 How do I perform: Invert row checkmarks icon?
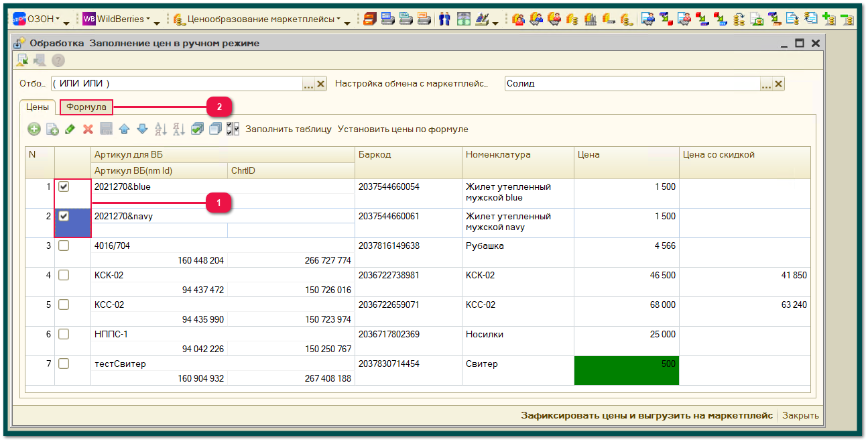pyautogui.click(x=233, y=129)
